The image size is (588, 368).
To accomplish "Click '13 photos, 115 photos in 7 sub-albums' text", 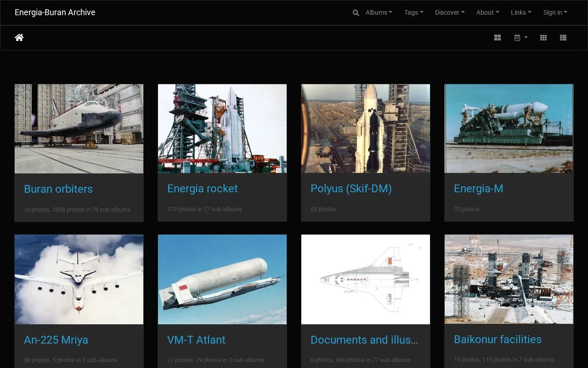I will coord(504,360).
